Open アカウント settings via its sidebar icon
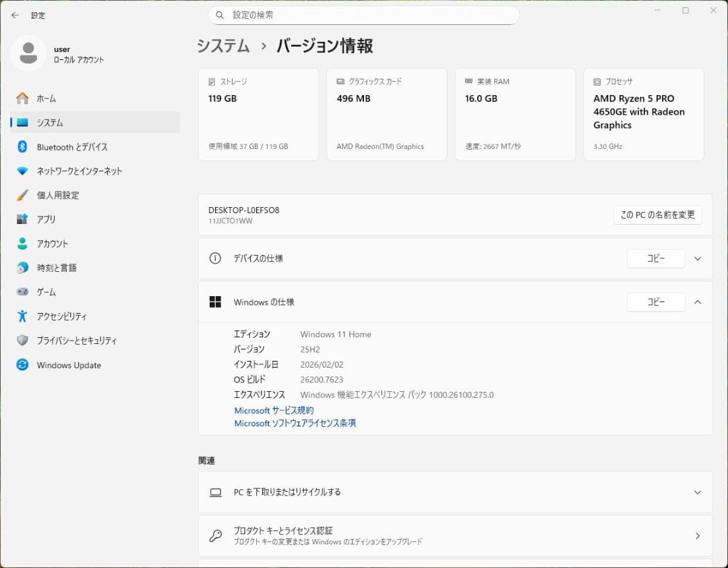 click(x=22, y=244)
